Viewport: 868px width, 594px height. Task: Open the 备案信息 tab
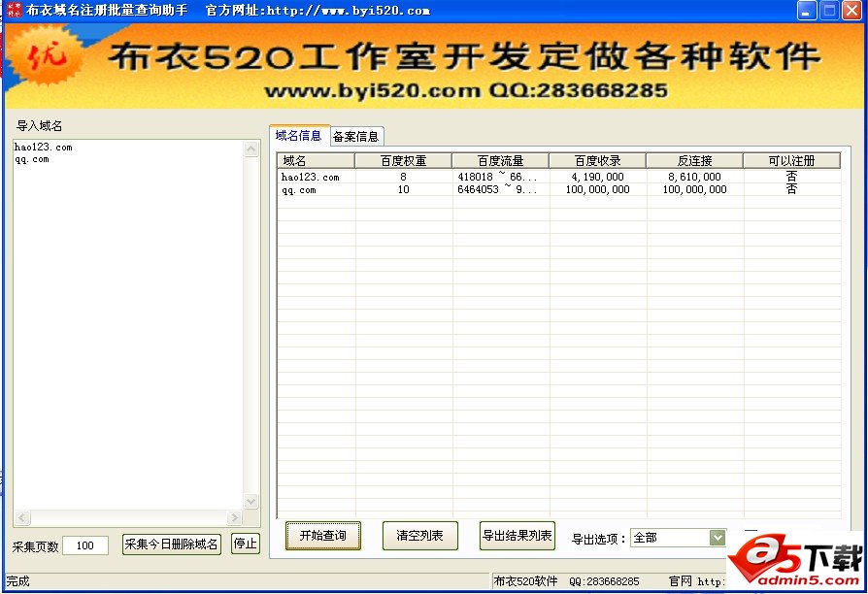(356, 136)
